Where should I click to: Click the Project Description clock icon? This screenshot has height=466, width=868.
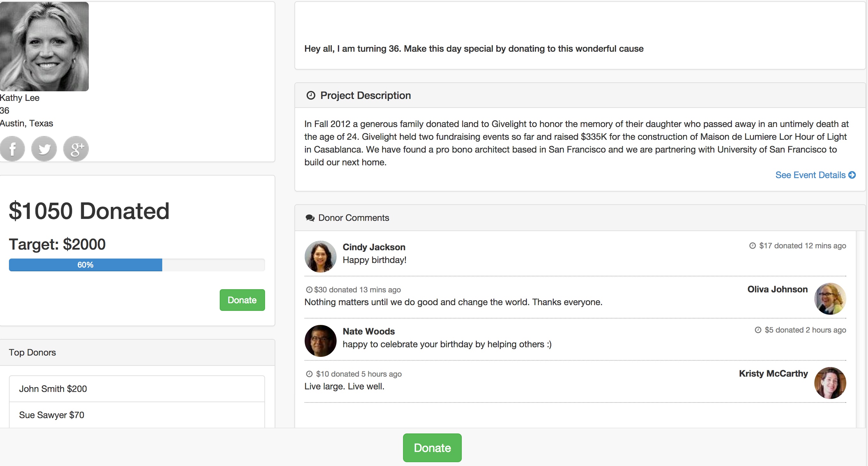click(311, 95)
